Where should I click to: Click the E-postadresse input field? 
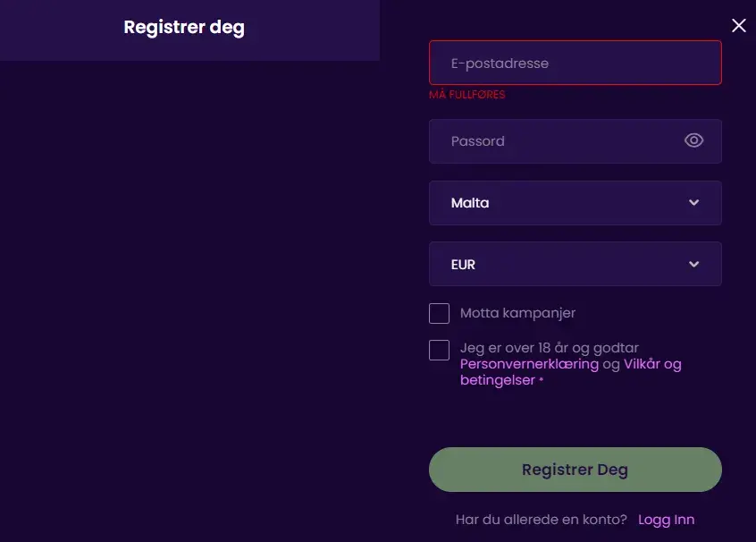click(575, 63)
